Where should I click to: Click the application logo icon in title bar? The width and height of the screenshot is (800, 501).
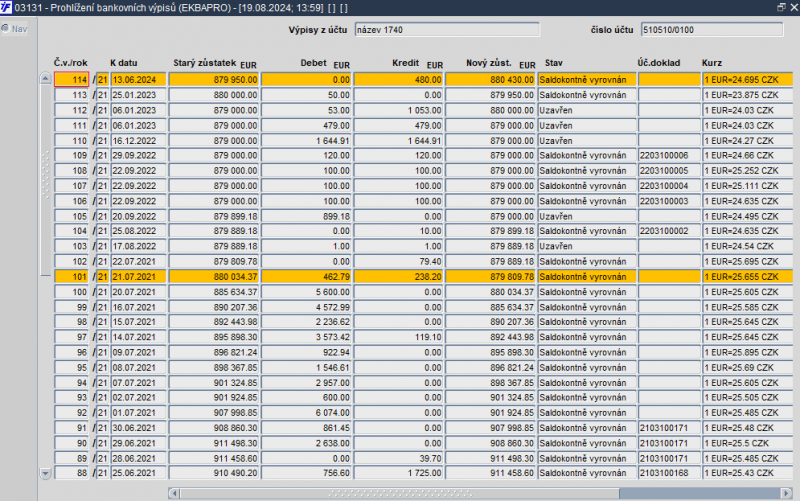(6, 7)
